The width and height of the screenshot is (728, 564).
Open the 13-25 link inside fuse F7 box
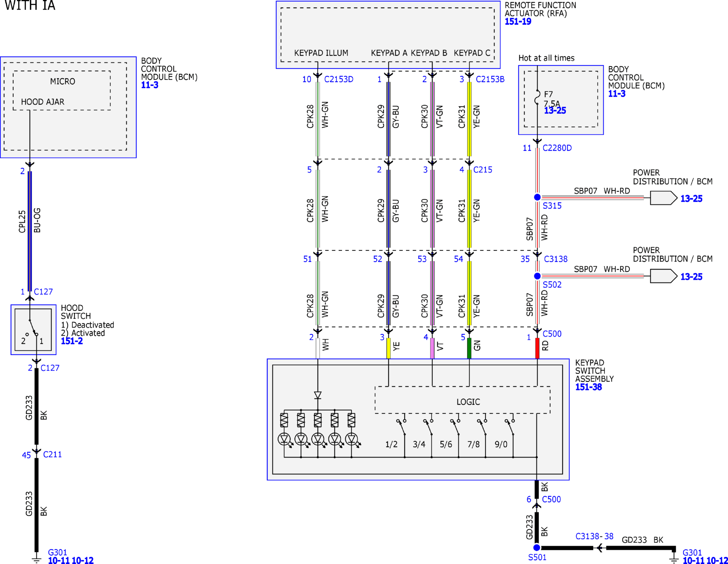[555, 110]
